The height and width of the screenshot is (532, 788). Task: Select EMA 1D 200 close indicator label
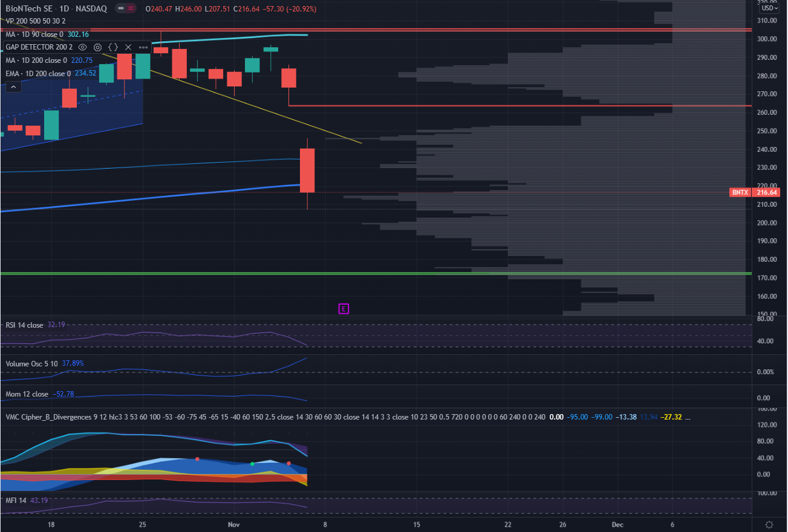[x=38, y=73]
